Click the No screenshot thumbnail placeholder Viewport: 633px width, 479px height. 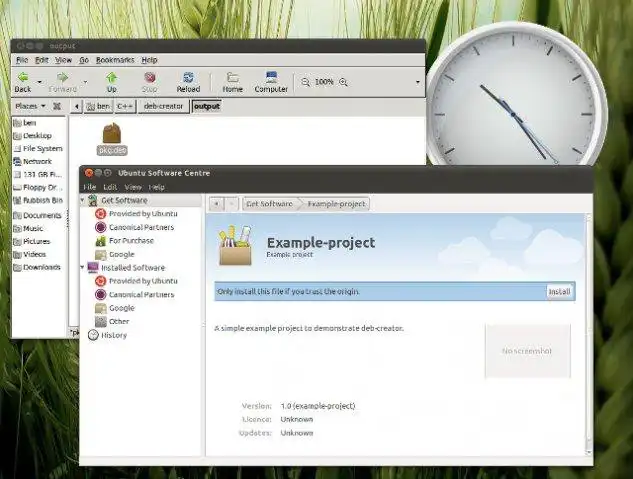pyautogui.click(x=528, y=351)
